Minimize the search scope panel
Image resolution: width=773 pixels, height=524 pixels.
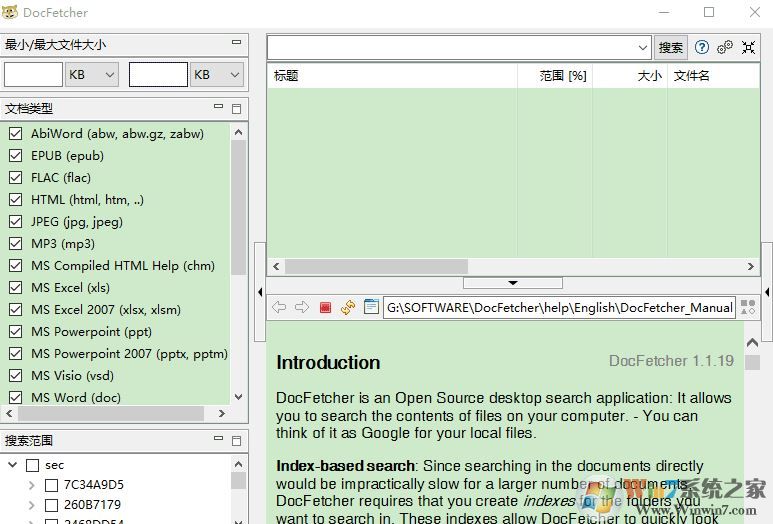[x=218, y=438]
